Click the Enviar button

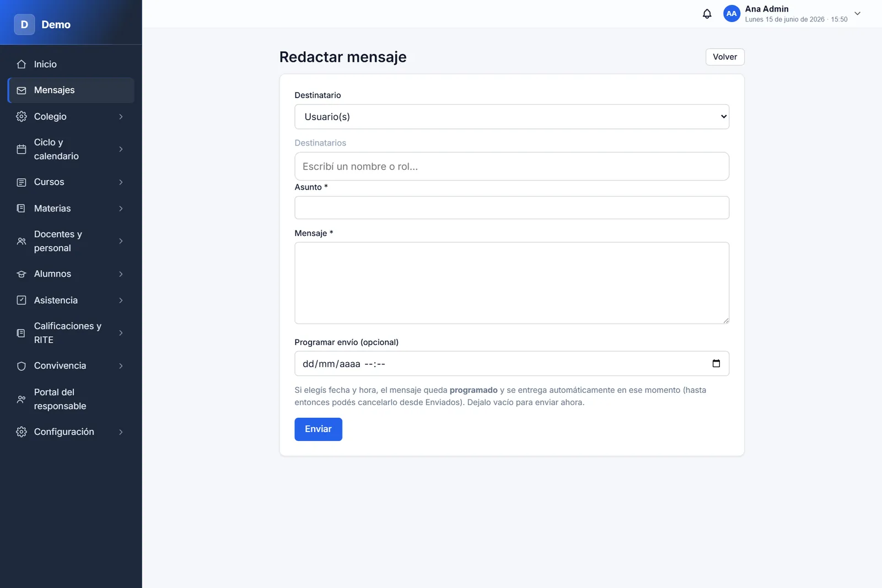[x=318, y=429]
